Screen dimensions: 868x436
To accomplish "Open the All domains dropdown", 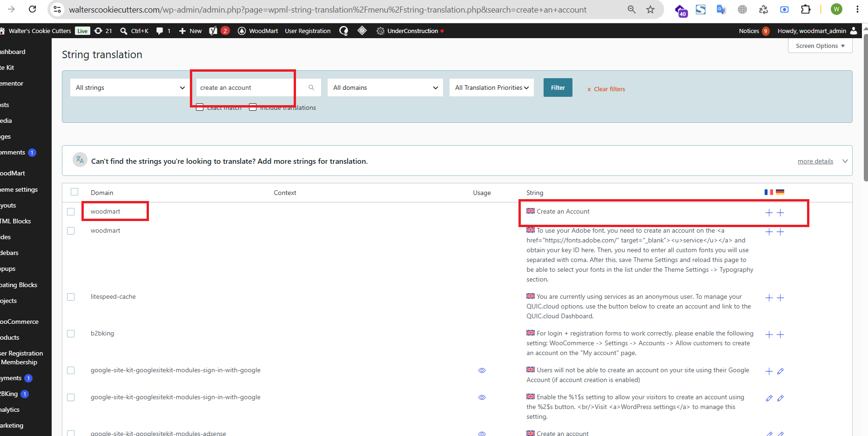I will coord(385,87).
